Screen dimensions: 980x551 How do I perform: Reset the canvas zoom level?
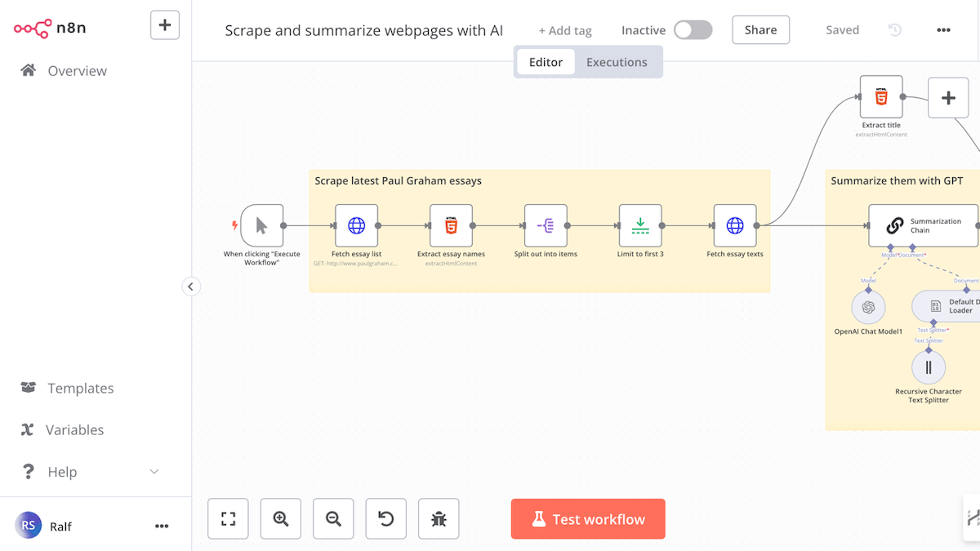[x=386, y=519]
